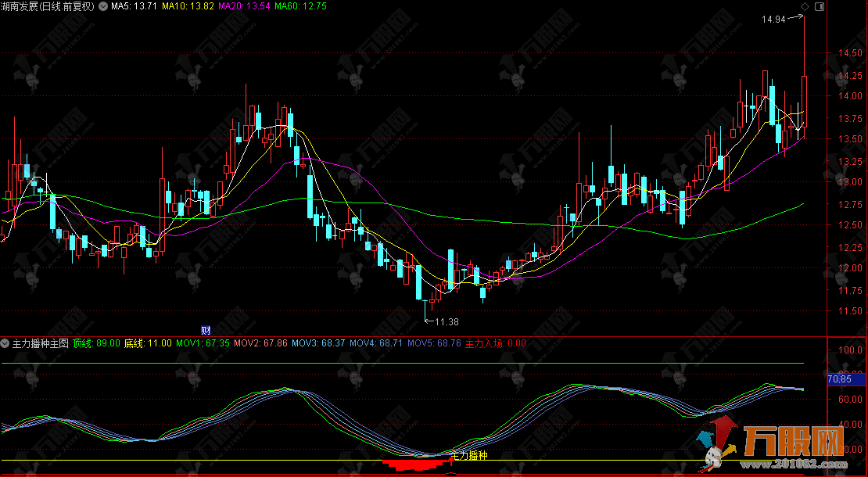This screenshot has height=477, width=868.
Task: Click the diamond marker icon at top right
Action: [x=804, y=6]
